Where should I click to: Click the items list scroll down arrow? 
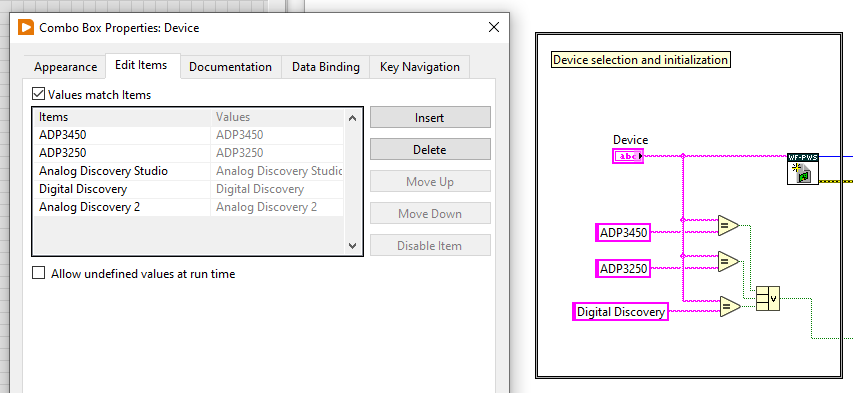pos(352,245)
